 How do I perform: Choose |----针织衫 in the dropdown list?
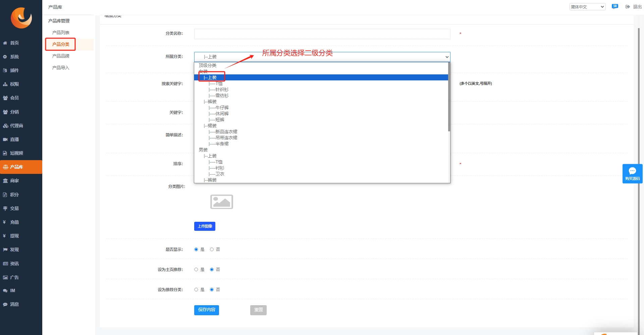[x=321, y=89]
